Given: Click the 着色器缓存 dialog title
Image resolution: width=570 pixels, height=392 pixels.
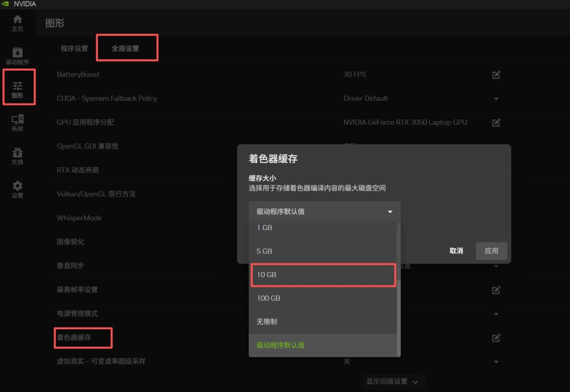Looking at the screenshot, I should pos(273,159).
